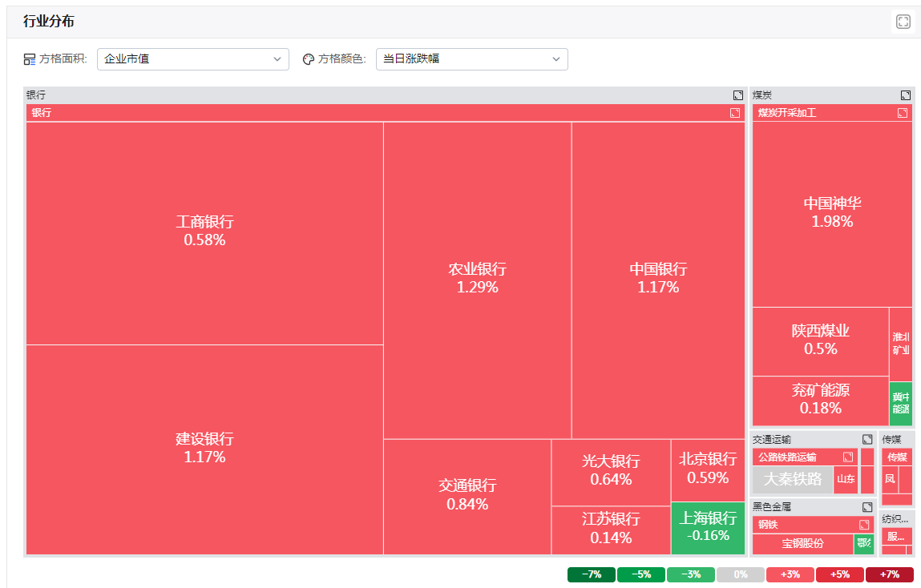
Task: Select the 陕西煤业 0.5% tile
Action: (821, 341)
